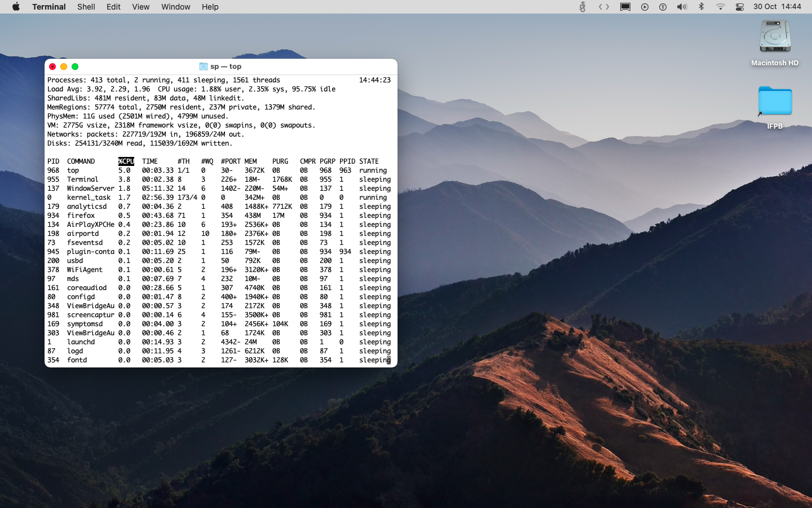Click the play circle menu bar icon

point(645,7)
